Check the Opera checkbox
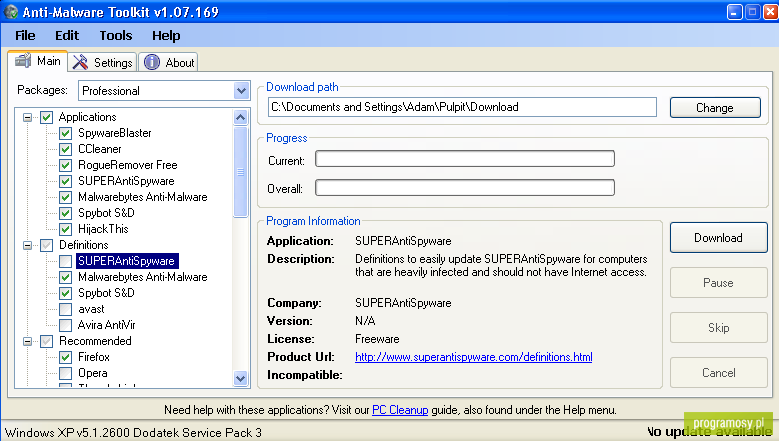 pos(66,373)
